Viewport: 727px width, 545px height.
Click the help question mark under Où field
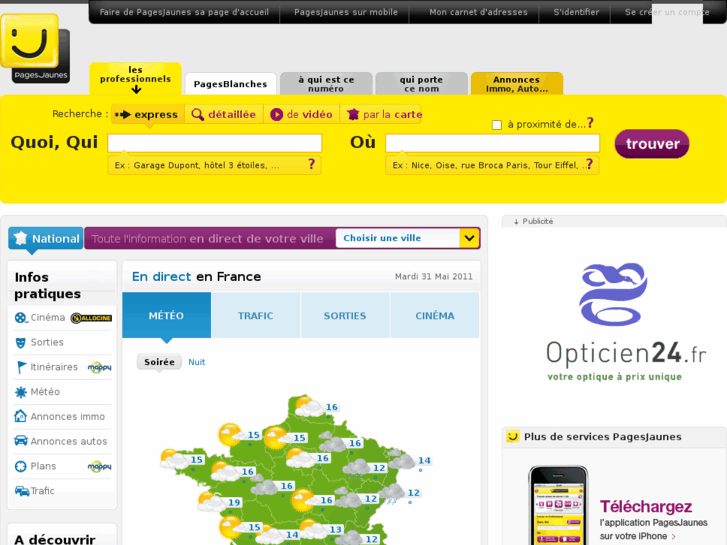tap(589, 164)
